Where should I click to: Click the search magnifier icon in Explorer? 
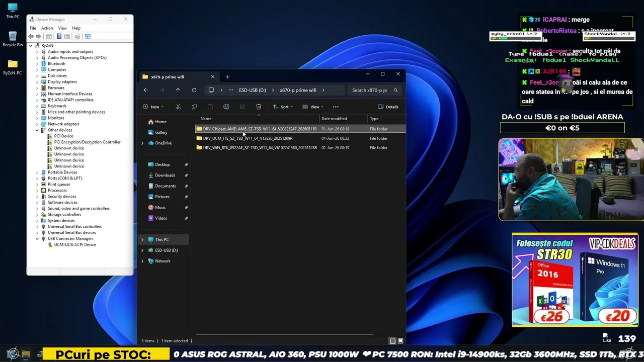pyautogui.click(x=395, y=90)
